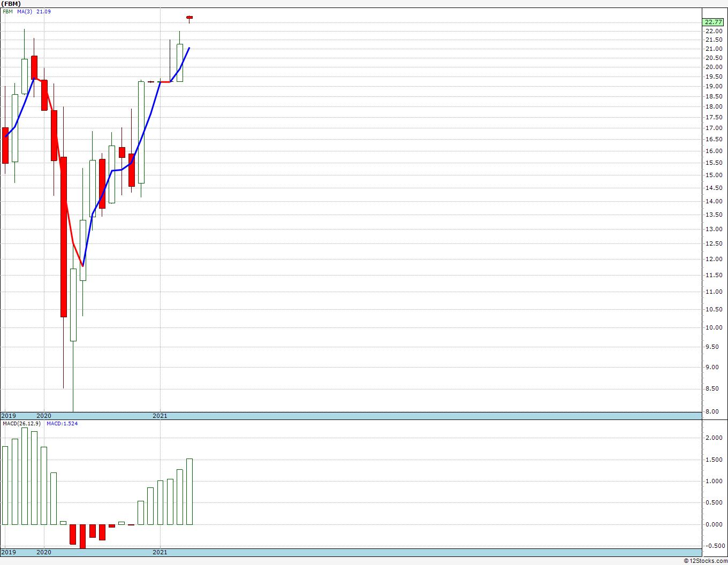Select the 11.00 price axis label
This screenshot has width=728, height=565.
coord(713,292)
